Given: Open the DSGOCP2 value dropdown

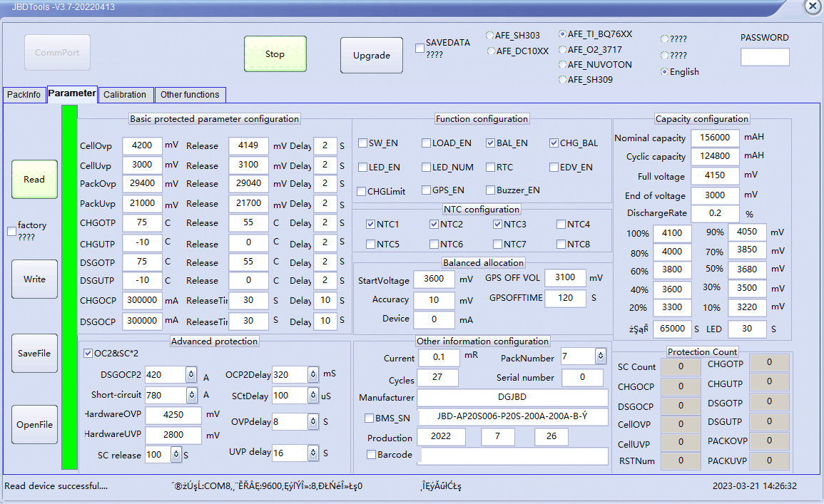Looking at the screenshot, I should pos(190,375).
